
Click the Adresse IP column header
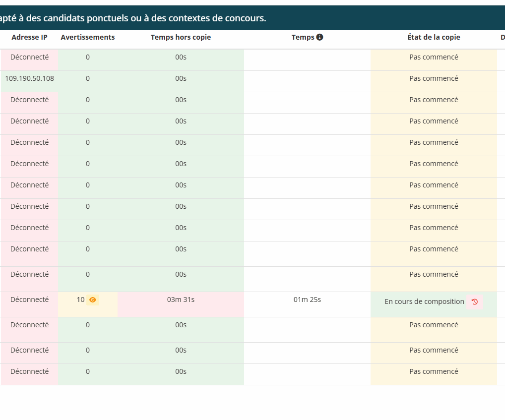pos(29,37)
